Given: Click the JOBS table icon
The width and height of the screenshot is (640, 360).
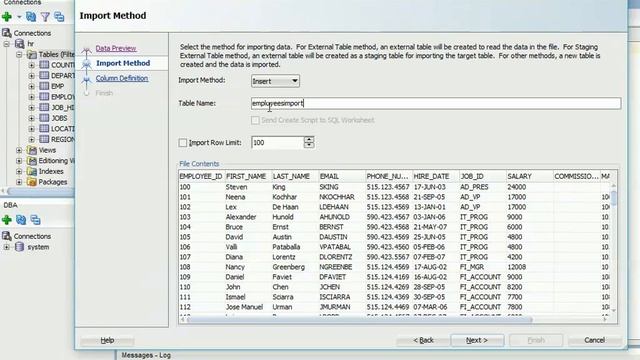Looking at the screenshot, I should pos(44,118).
